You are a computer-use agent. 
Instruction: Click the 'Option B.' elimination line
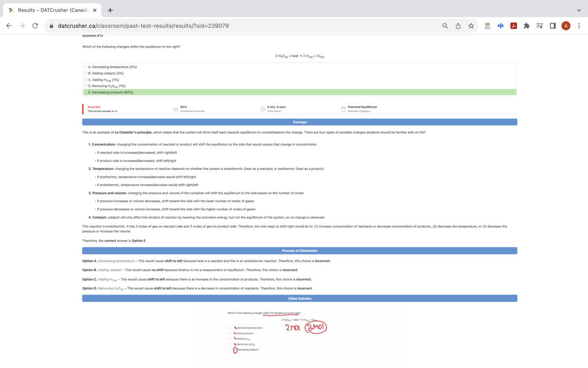(x=190, y=270)
